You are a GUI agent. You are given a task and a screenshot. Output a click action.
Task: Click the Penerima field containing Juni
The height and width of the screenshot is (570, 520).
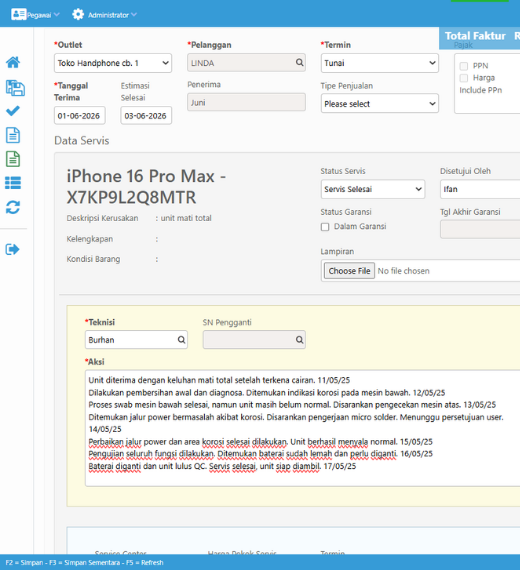[x=246, y=102]
